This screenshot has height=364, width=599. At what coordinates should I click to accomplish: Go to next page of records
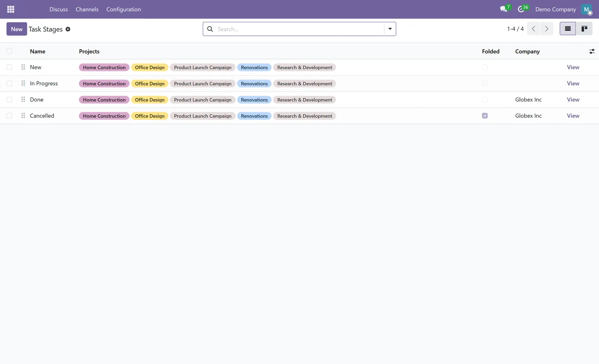(546, 29)
